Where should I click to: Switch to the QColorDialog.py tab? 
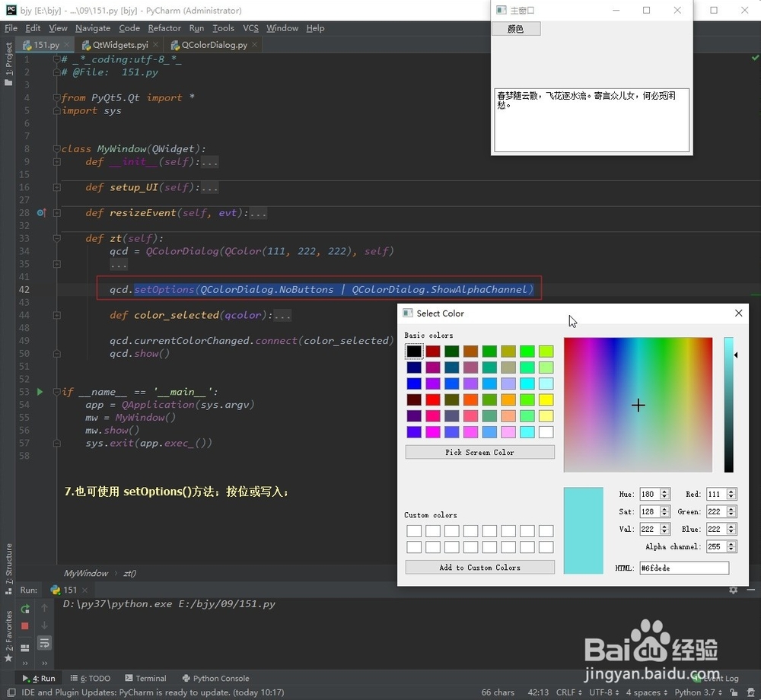click(x=214, y=45)
